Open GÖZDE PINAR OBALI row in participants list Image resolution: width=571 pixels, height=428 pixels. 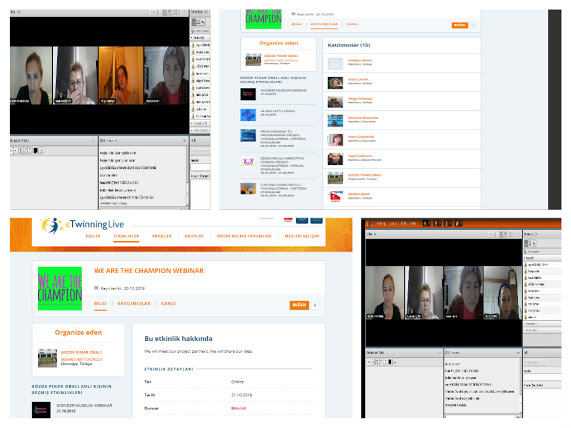(x=402, y=178)
